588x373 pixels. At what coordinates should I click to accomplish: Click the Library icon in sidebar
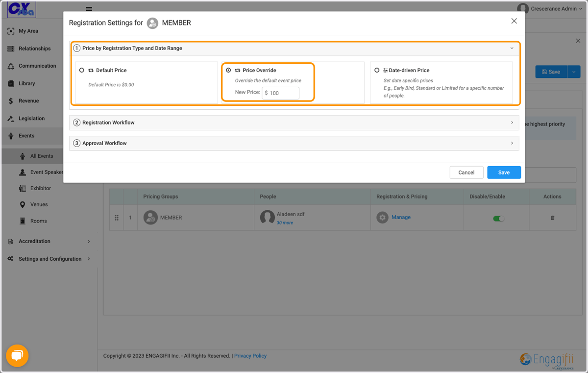click(x=11, y=83)
